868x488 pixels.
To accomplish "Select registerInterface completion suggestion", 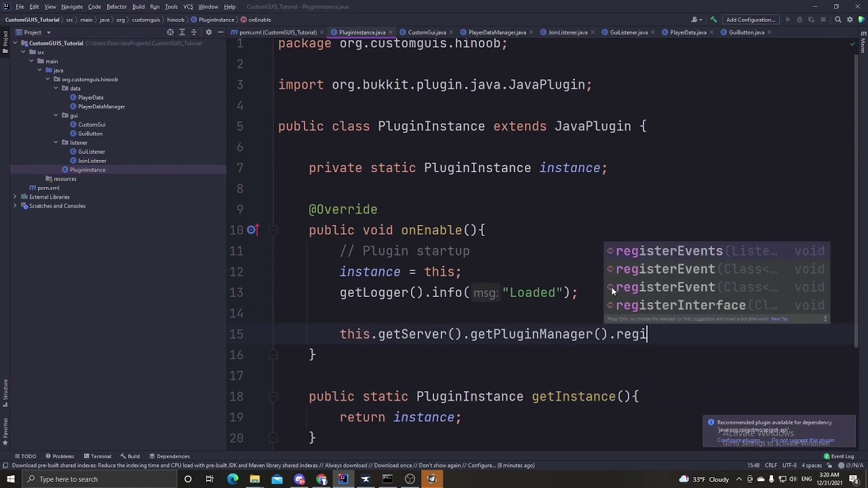I will (x=717, y=306).
